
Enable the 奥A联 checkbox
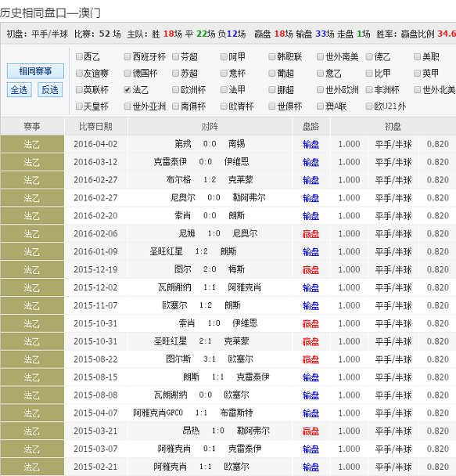click(x=320, y=106)
